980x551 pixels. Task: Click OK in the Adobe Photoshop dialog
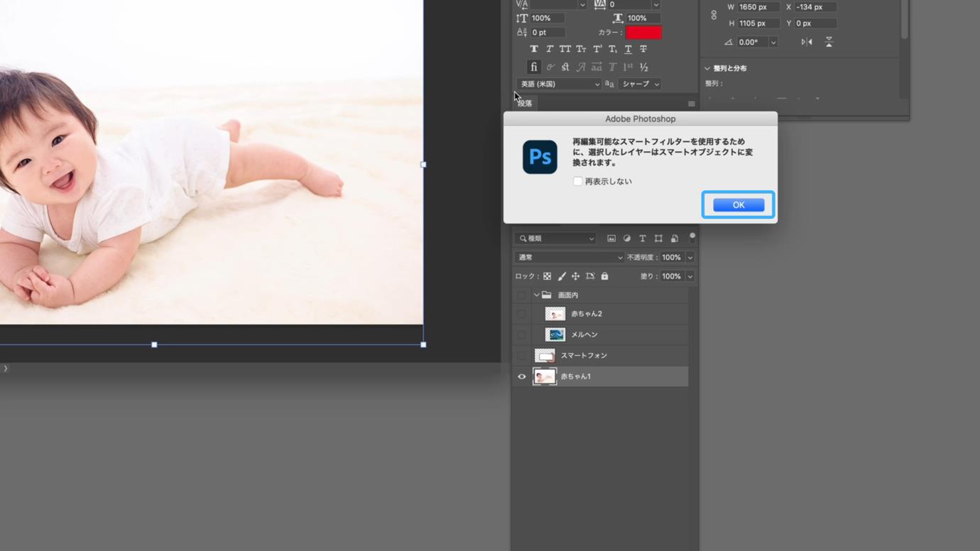739,204
